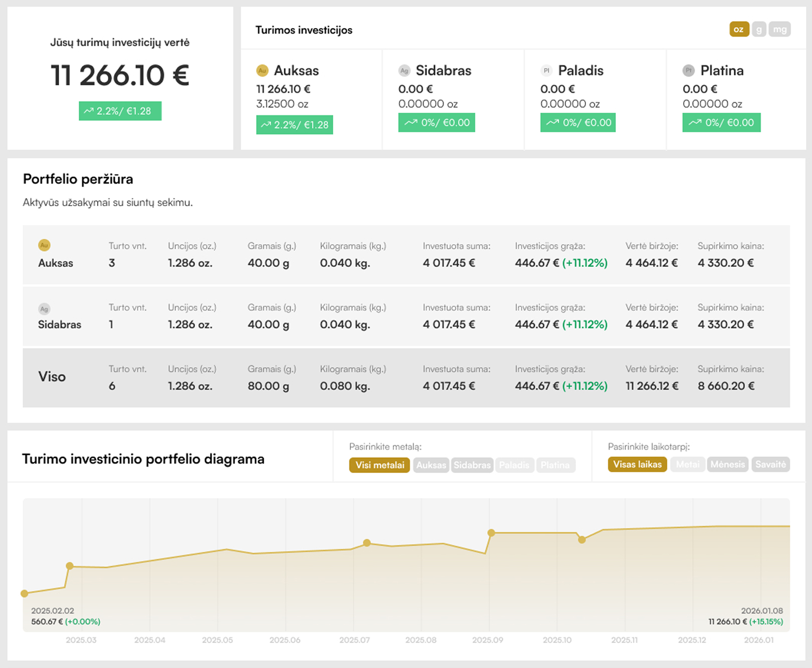This screenshot has width=812, height=668.
Task: Show the Mėnesis time period
Action: [727, 464]
